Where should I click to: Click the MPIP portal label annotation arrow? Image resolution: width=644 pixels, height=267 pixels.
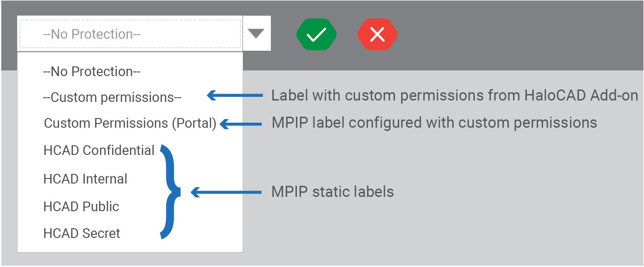click(240, 123)
